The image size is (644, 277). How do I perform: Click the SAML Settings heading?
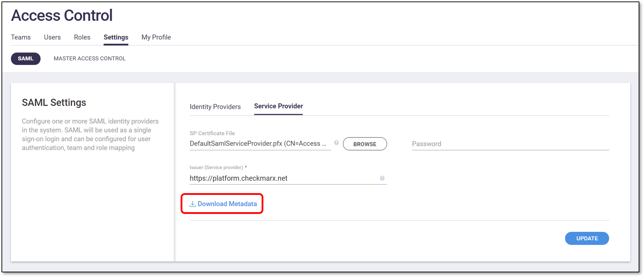54,103
